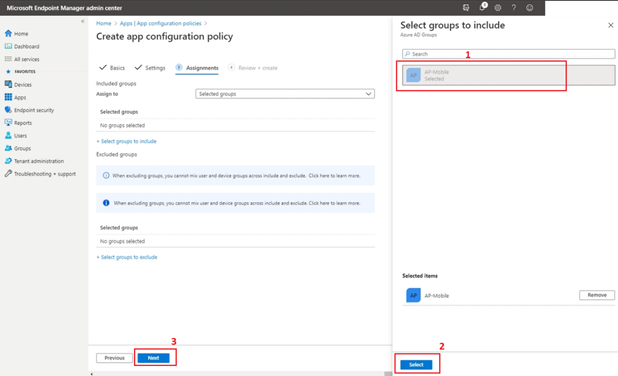The width and height of the screenshot is (618, 376).
Task: Click the AP avatar under Selected items
Action: (x=413, y=295)
